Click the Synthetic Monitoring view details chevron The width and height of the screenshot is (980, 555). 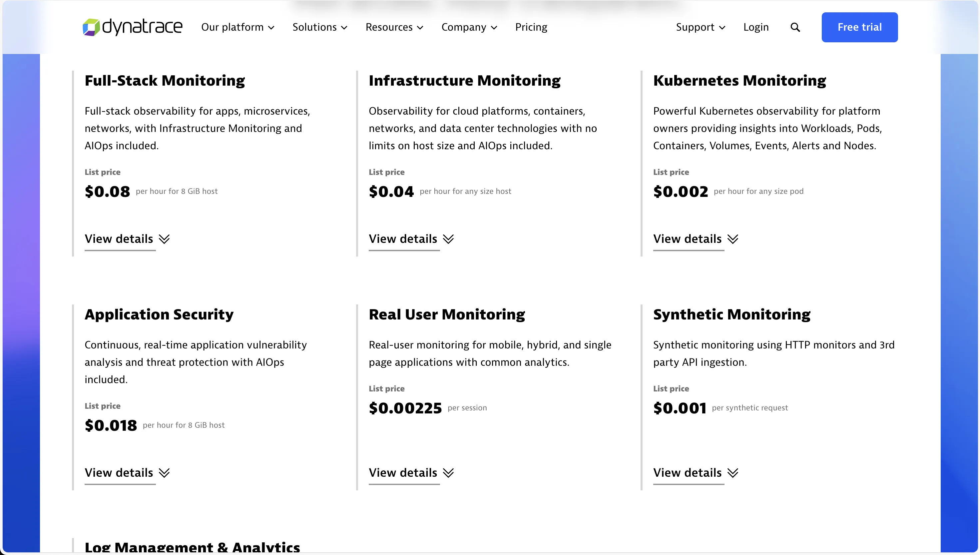tap(733, 473)
